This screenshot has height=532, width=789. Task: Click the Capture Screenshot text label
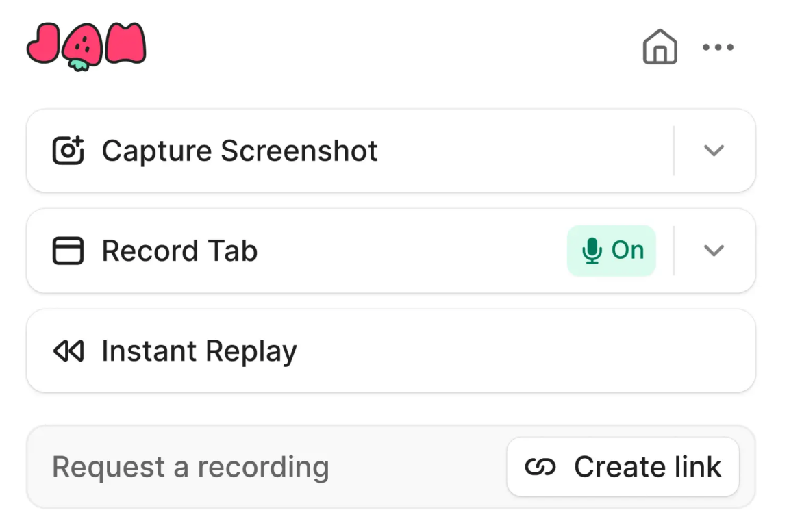point(240,151)
